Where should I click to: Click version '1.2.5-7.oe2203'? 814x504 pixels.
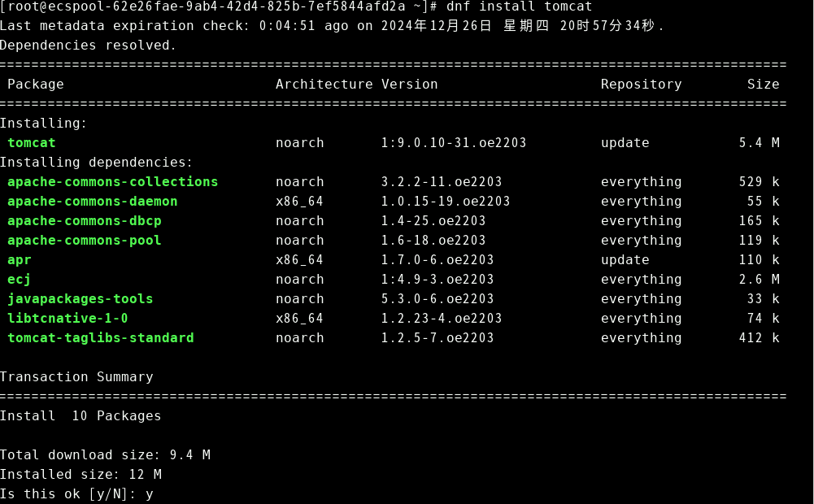click(437, 338)
